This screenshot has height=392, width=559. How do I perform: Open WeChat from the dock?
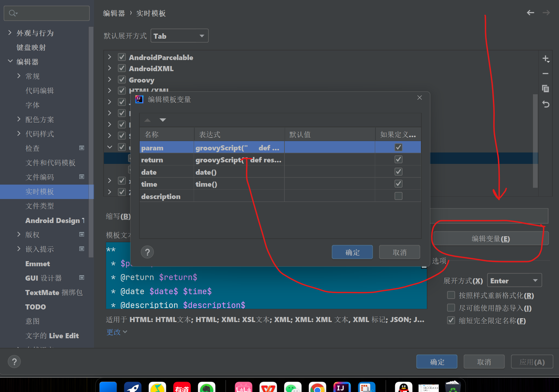[293, 387]
